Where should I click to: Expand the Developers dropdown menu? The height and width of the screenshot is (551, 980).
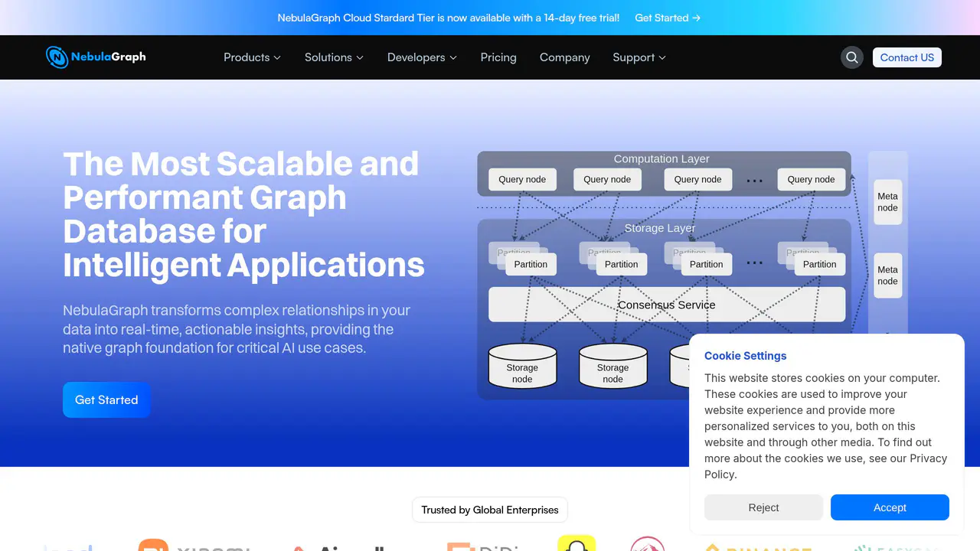tap(422, 57)
